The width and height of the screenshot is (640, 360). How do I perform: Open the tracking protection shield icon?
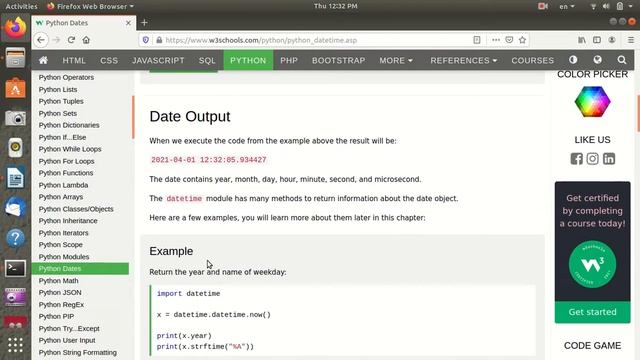click(x=146, y=40)
